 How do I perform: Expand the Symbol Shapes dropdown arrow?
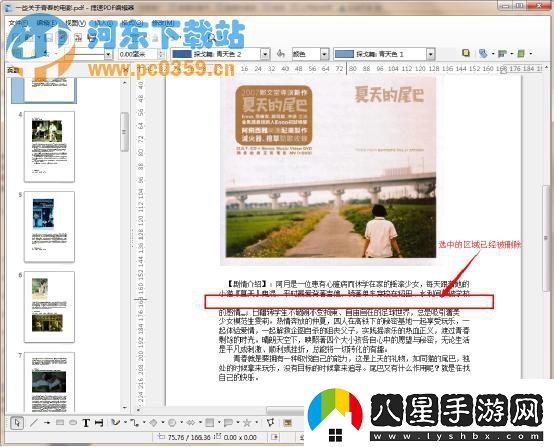click(182, 423)
